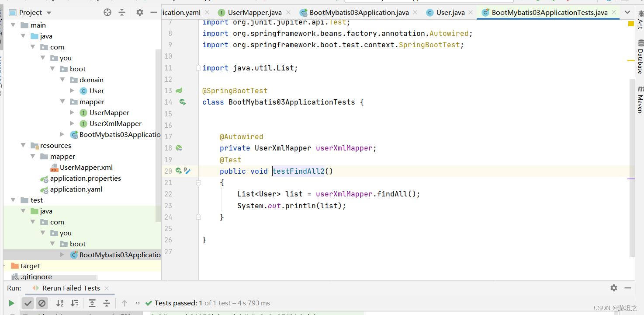
Task: Click Collapse All icon in Project panel header
Action: pyautogui.click(x=122, y=12)
